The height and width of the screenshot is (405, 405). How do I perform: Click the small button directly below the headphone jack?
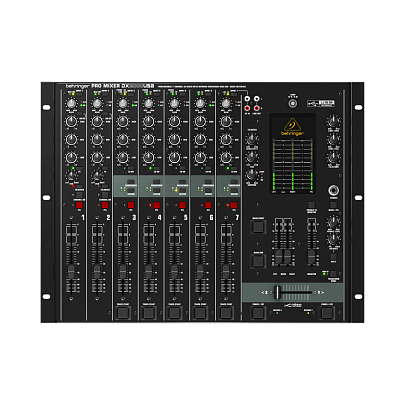coord(333,205)
